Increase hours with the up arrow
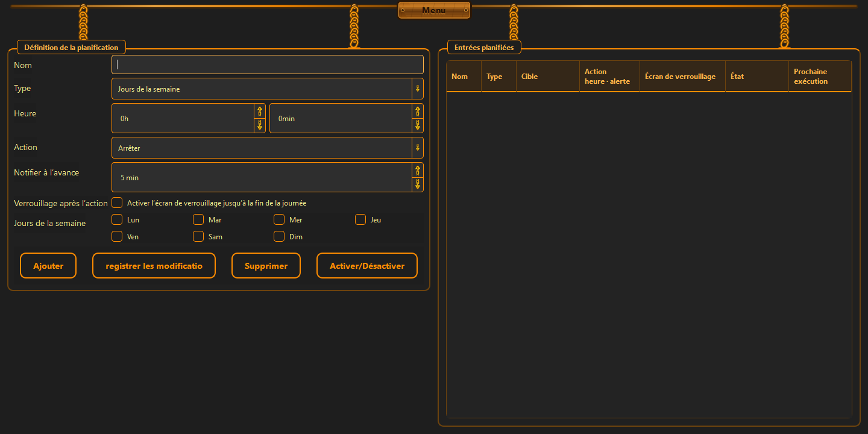 pos(260,111)
